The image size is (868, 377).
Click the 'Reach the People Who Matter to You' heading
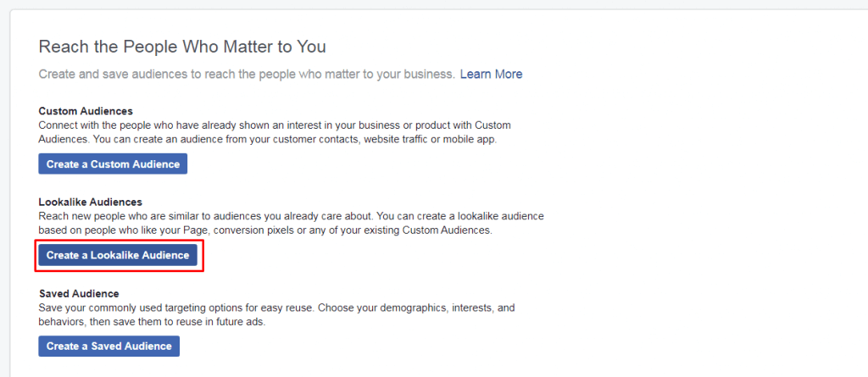[182, 47]
